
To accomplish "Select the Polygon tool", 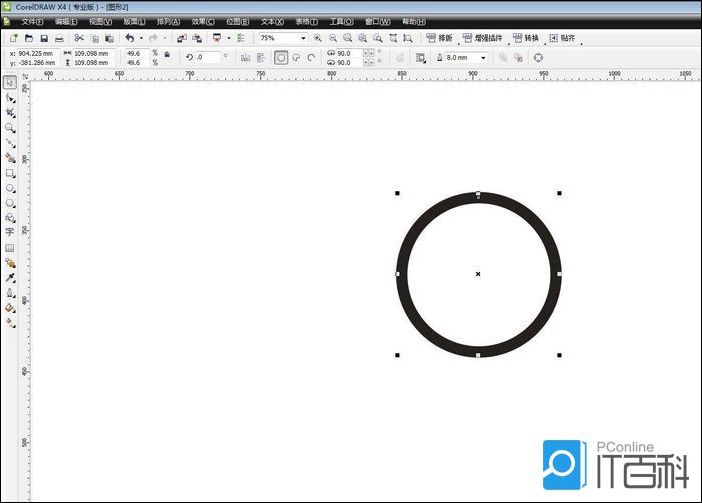I will (x=10, y=203).
